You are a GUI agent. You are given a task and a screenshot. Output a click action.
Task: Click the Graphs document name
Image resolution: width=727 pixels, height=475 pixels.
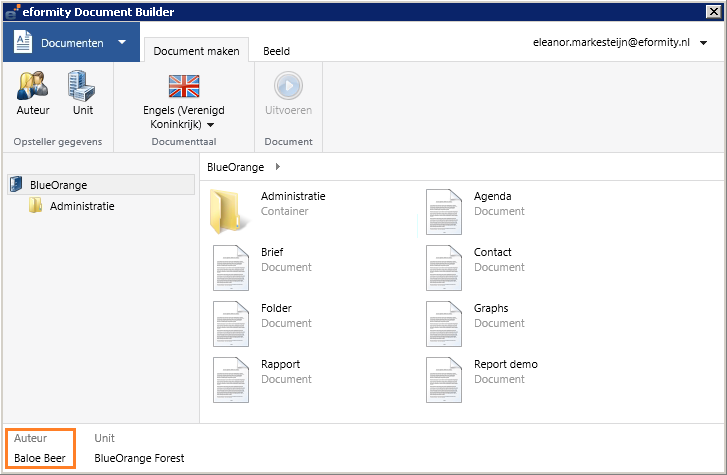pyautogui.click(x=491, y=308)
